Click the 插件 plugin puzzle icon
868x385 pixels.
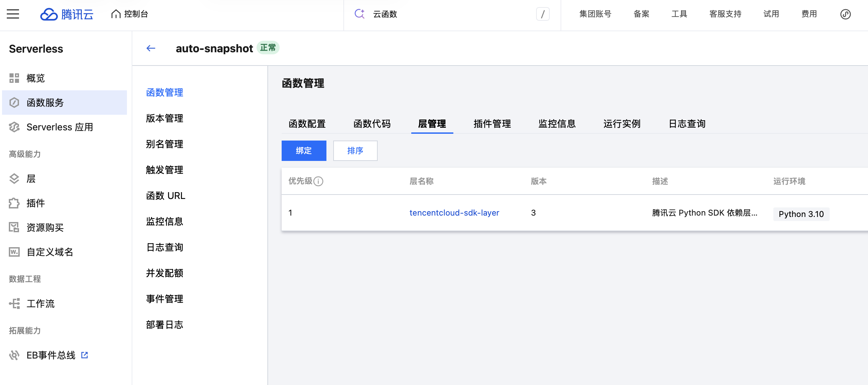pyautogui.click(x=14, y=203)
